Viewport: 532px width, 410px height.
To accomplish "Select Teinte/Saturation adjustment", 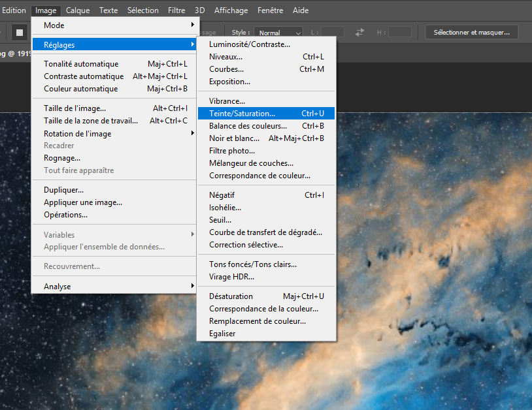I will click(x=267, y=113).
